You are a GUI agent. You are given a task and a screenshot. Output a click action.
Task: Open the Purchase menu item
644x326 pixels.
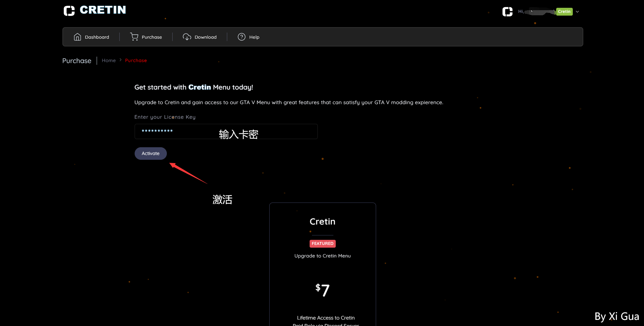coord(146,37)
